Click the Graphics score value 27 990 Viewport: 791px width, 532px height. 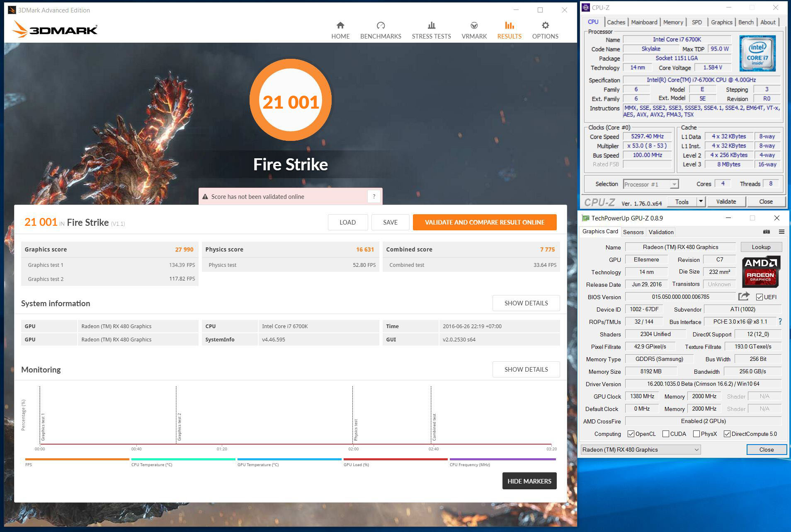184,249
